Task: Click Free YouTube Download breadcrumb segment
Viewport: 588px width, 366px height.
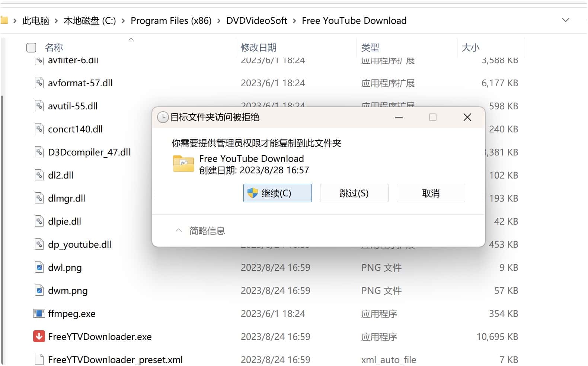Action: [354, 20]
